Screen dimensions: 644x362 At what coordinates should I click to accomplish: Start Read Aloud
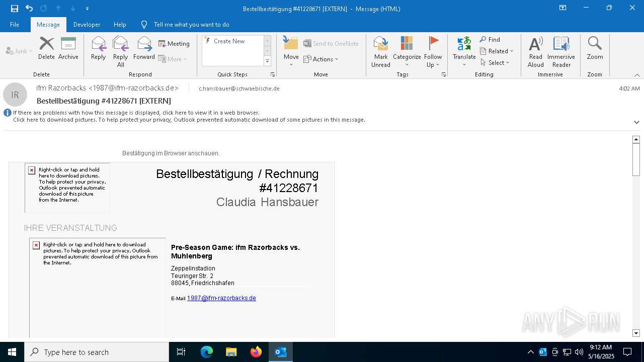[536, 52]
